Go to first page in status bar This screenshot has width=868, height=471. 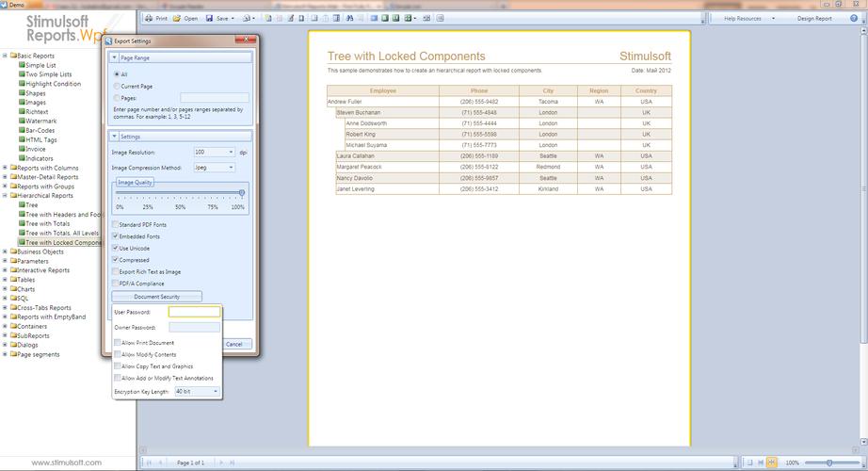click(149, 463)
